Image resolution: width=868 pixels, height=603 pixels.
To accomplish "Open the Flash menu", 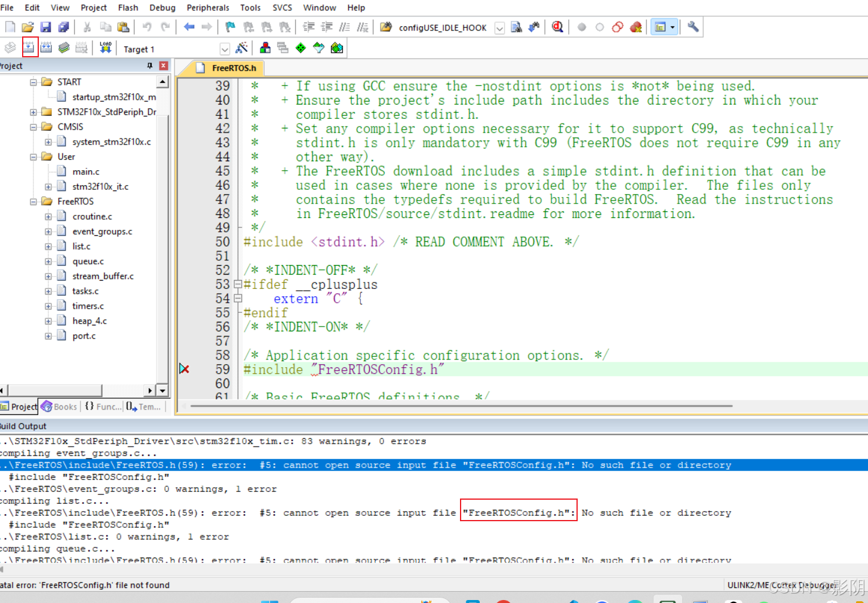I will [x=128, y=7].
